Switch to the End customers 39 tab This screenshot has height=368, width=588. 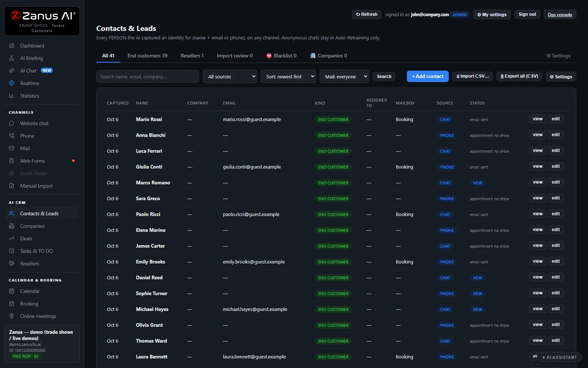pos(147,56)
